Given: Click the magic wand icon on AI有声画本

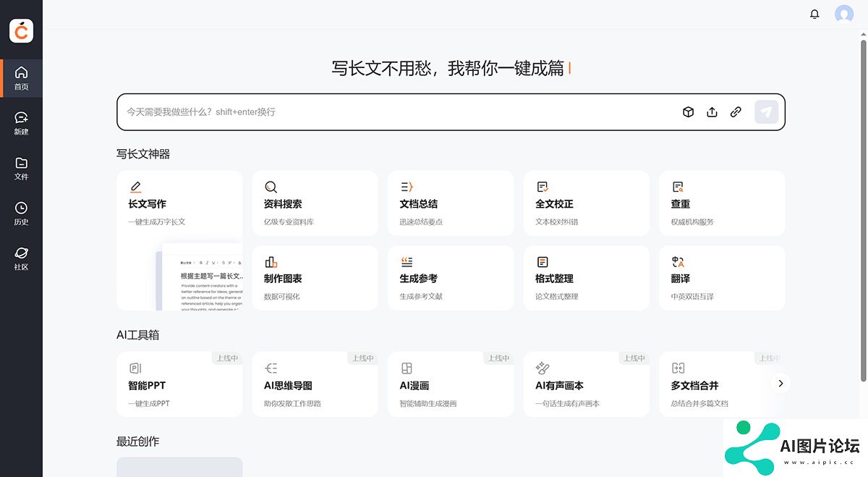Looking at the screenshot, I should click(542, 368).
